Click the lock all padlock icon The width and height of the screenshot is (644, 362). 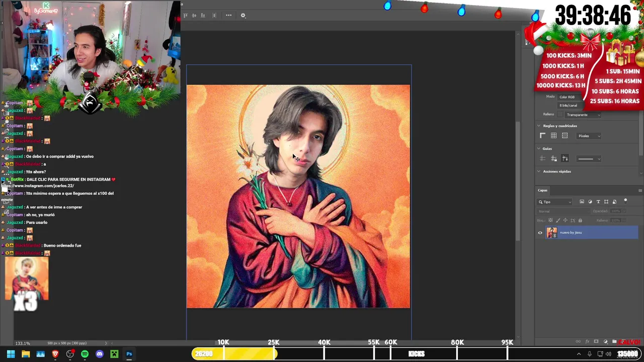[580, 220]
